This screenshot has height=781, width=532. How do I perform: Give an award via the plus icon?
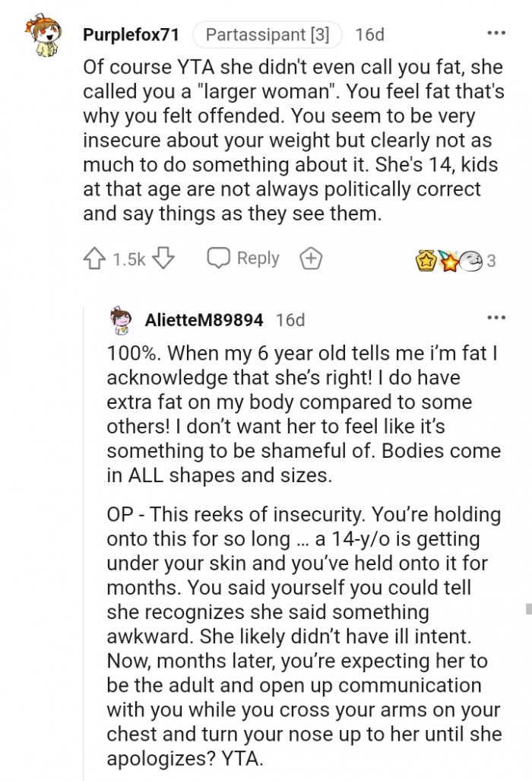click(x=309, y=258)
